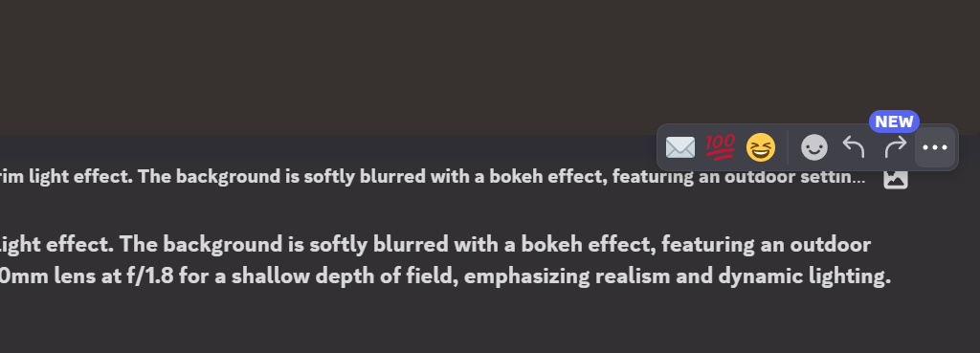
Task: React with the red 100 emoji
Action: 720,147
